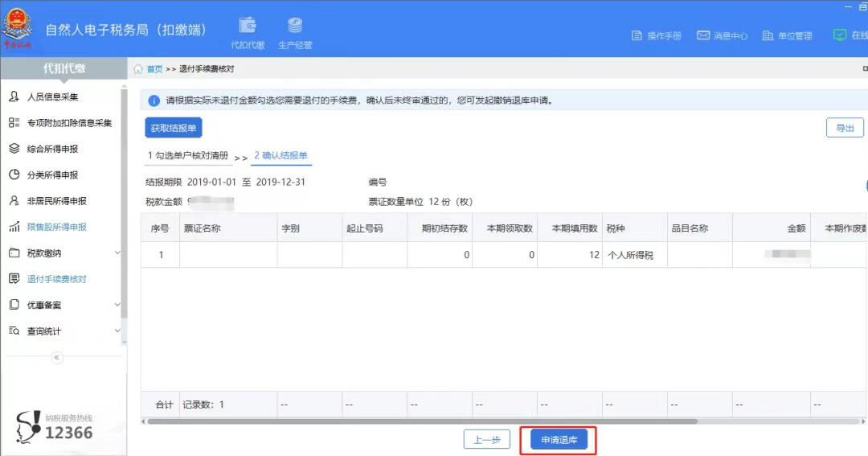This screenshot has height=456, width=868.
Task: Open 操作手册 manual
Action: pyautogui.click(x=656, y=35)
